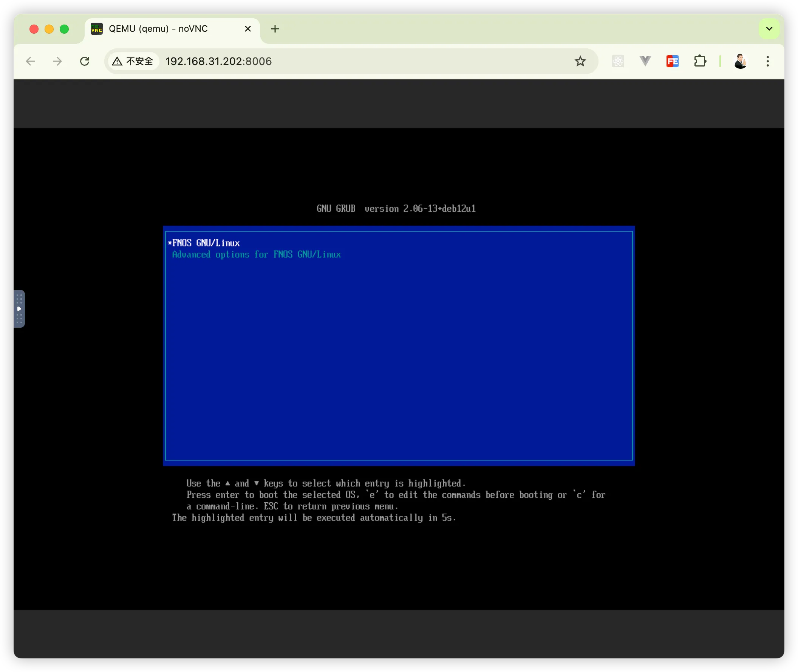The image size is (798, 672).
Task: Maximize the browser window with the green button
Action: (64, 29)
